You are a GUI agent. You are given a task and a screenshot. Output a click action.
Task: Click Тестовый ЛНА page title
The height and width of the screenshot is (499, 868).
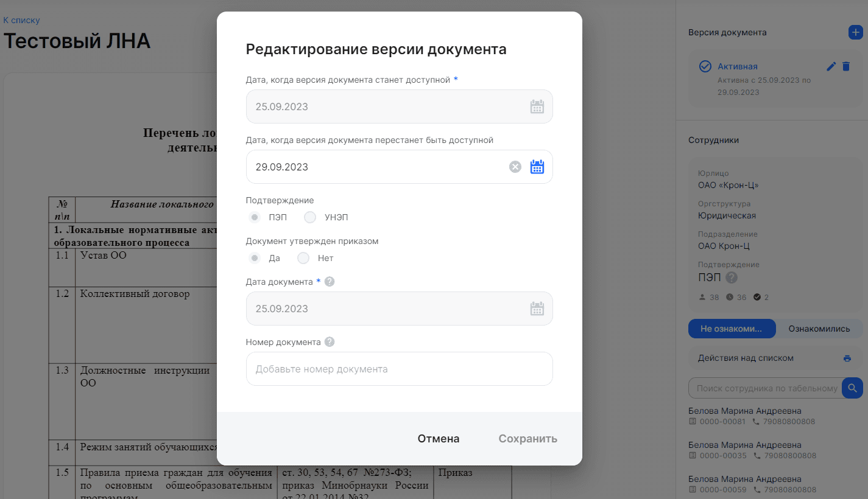(x=77, y=41)
